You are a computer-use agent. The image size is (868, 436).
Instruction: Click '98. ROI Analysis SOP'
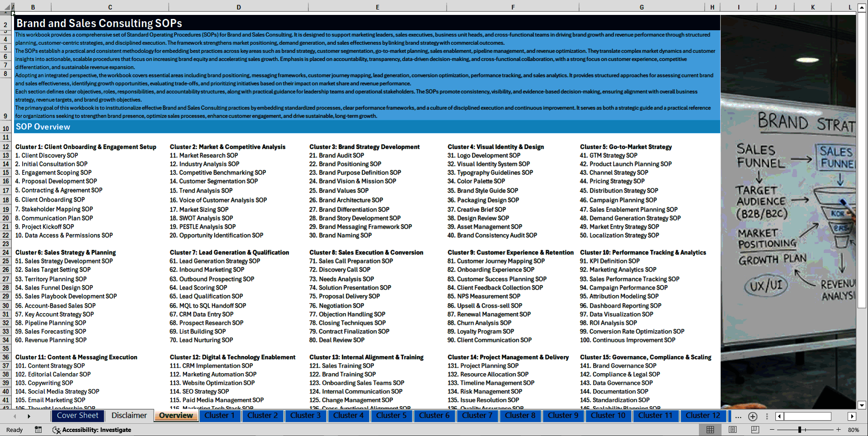pyautogui.click(x=609, y=323)
